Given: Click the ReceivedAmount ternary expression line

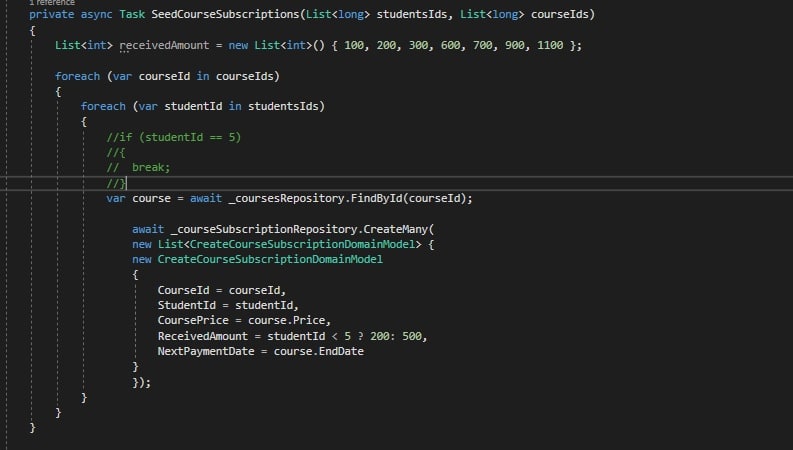Looking at the screenshot, I should point(292,336).
